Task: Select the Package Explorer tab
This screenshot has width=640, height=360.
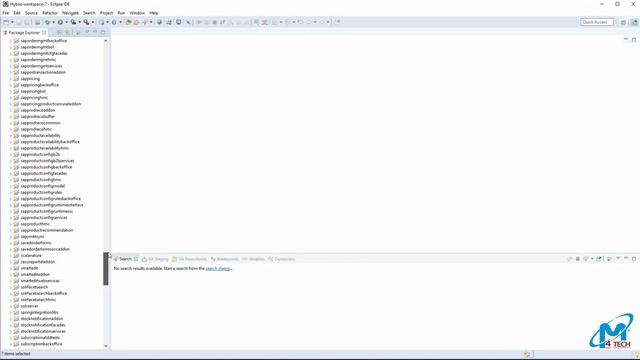Action: (x=24, y=32)
